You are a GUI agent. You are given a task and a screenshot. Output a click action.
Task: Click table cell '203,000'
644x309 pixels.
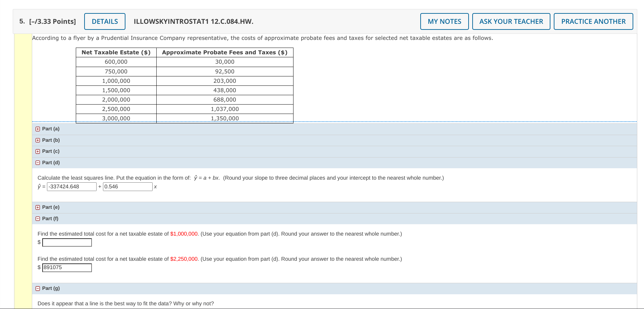225,81
